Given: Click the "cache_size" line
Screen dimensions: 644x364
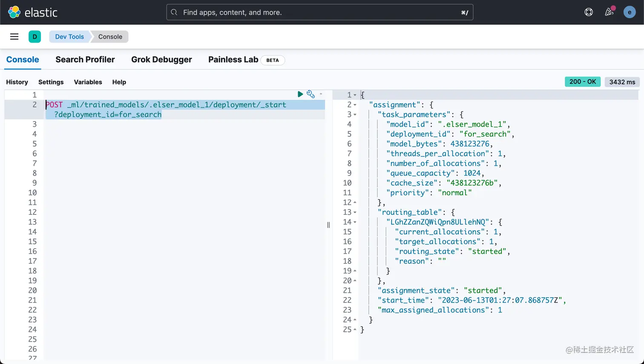Looking at the screenshot, I should point(444,183).
